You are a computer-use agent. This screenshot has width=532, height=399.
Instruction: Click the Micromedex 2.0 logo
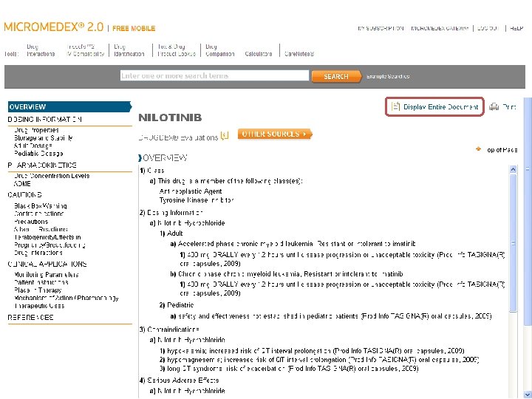pos(54,27)
